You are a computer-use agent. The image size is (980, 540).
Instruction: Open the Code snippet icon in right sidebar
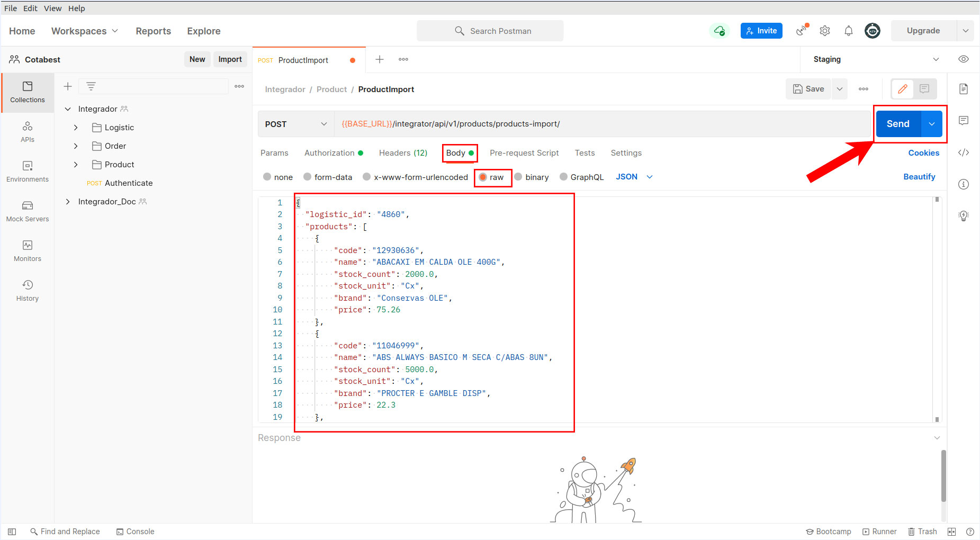[964, 152]
